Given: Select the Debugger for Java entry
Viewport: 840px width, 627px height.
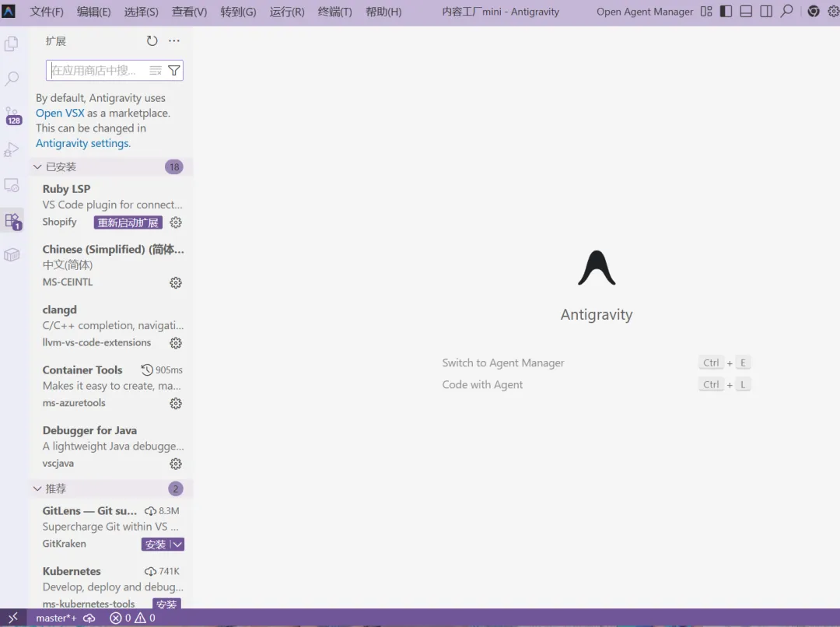Looking at the screenshot, I should 111,447.
